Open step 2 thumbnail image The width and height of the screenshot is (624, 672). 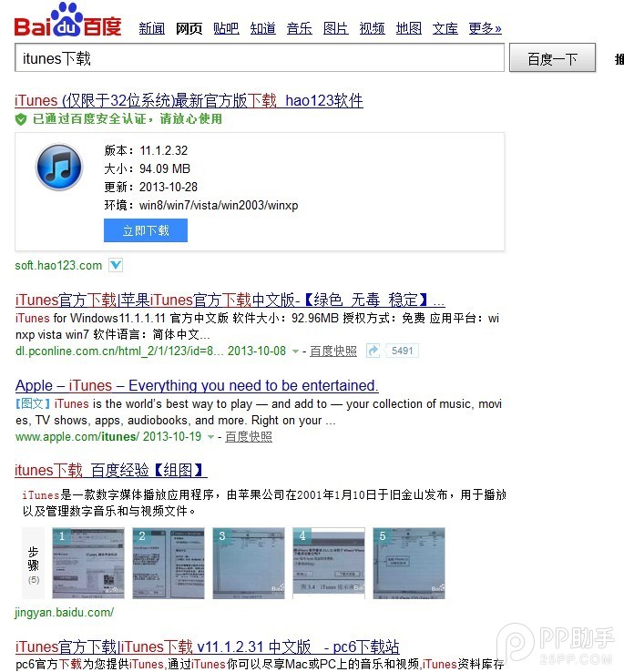click(x=169, y=563)
